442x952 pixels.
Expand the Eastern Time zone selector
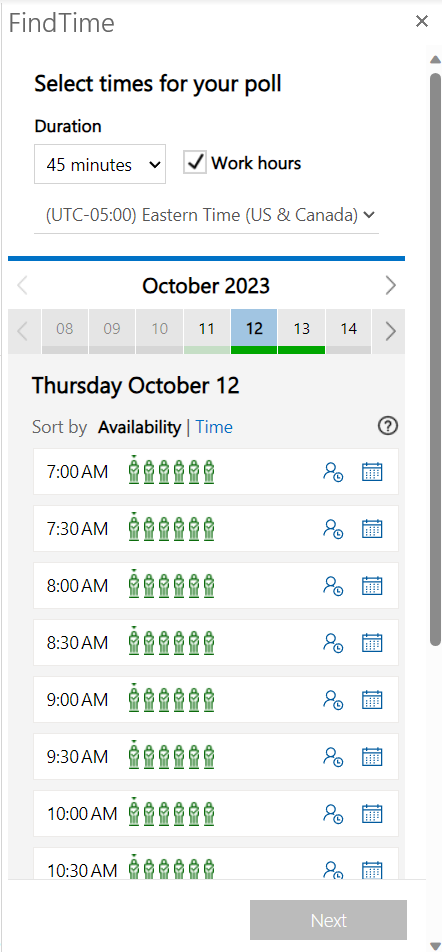[206, 215]
